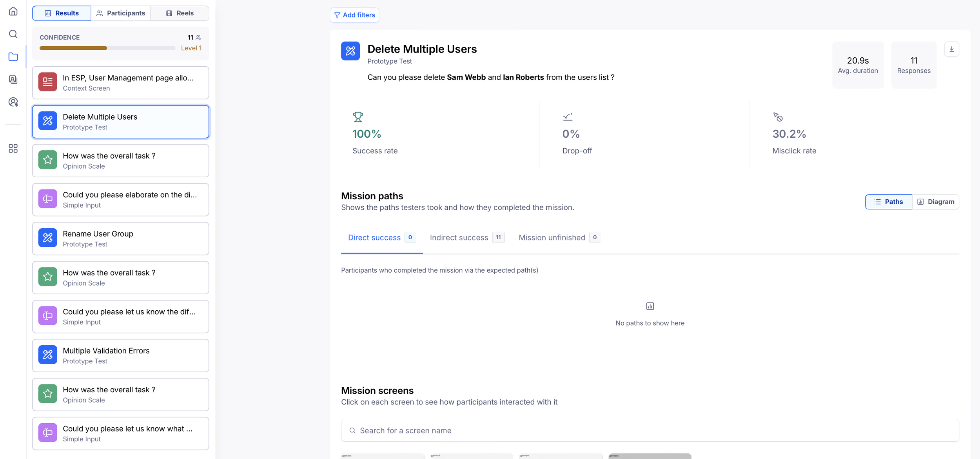Click the confidence level progress bar
This screenshot has height=459, width=980.
[107, 48]
